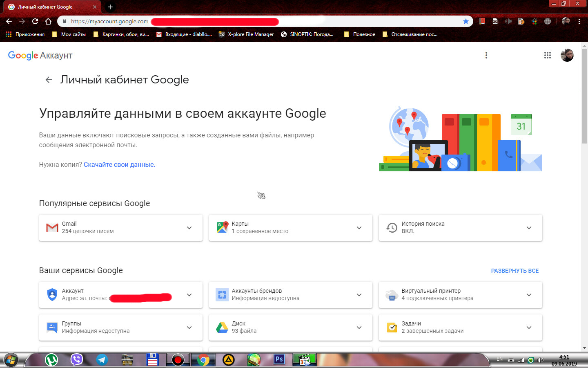The height and width of the screenshot is (368, 588).
Task: Open the Chrome profile avatar in toolbar
Action: pyautogui.click(x=566, y=21)
